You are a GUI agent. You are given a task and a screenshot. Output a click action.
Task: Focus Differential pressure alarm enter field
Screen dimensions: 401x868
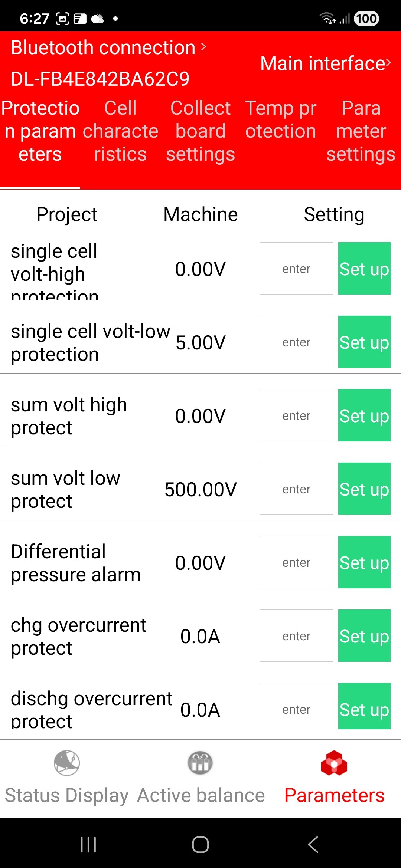(x=296, y=562)
